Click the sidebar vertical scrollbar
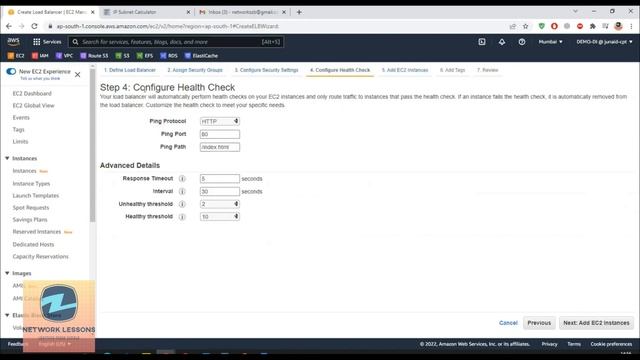This screenshot has height=360, width=640. point(93,145)
